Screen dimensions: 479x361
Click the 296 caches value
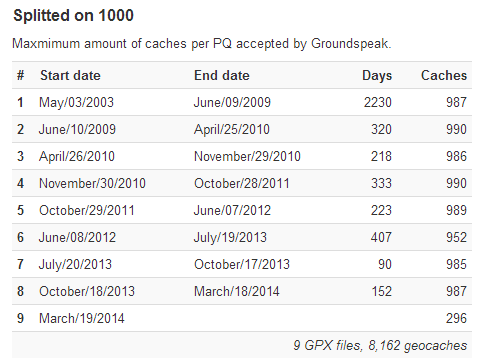point(456,318)
